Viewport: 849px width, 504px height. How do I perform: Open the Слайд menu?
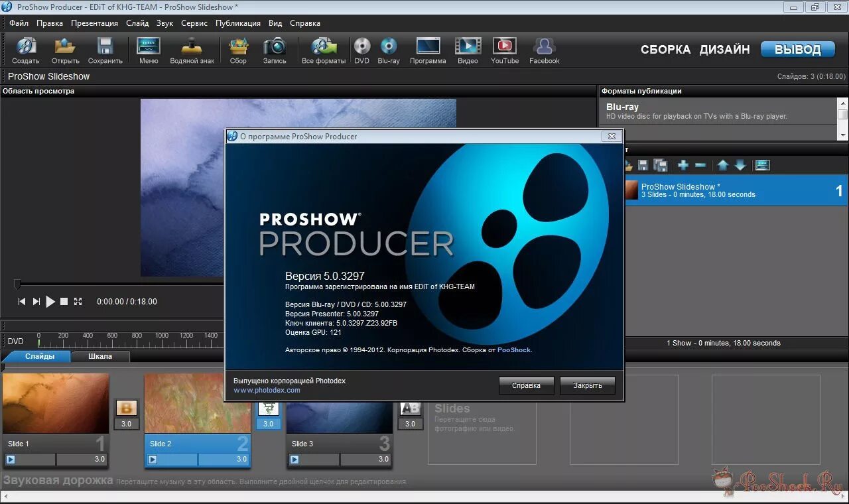(137, 23)
